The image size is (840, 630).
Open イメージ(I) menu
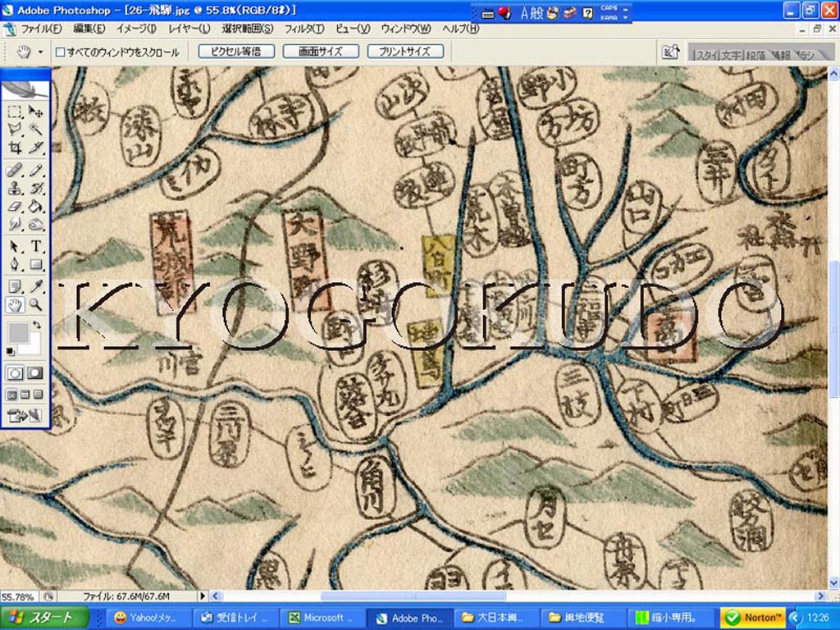[x=137, y=29]
